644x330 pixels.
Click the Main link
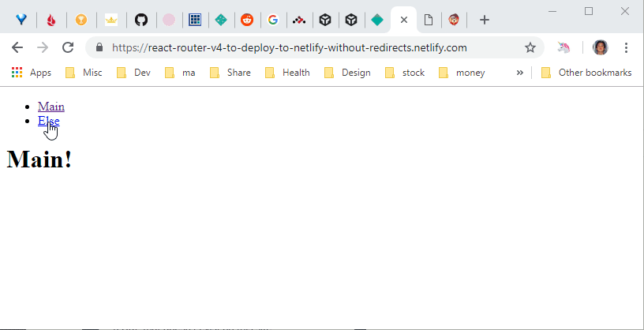pyautogui.click(x=51, y=106)
